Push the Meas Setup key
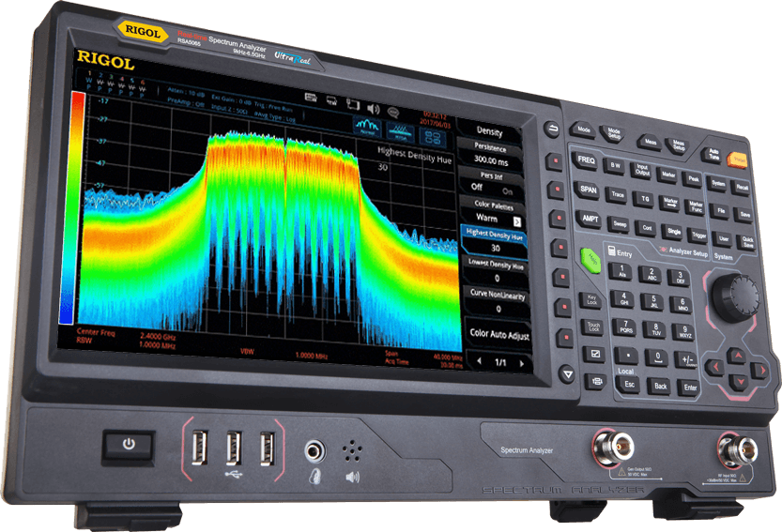The image size is (782, 532). click(x=678, y=145)
